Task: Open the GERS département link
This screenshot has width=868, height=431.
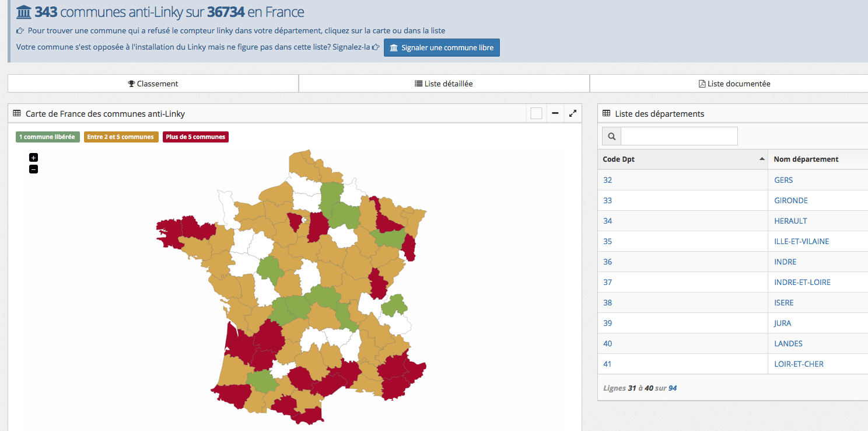Action: point(783,180)
